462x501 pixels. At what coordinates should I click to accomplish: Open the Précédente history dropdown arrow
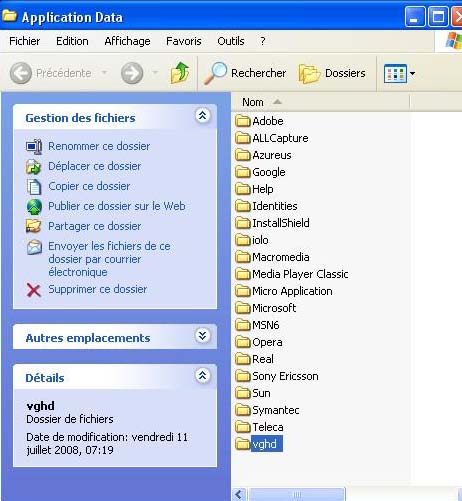click(x=104, y=73)
